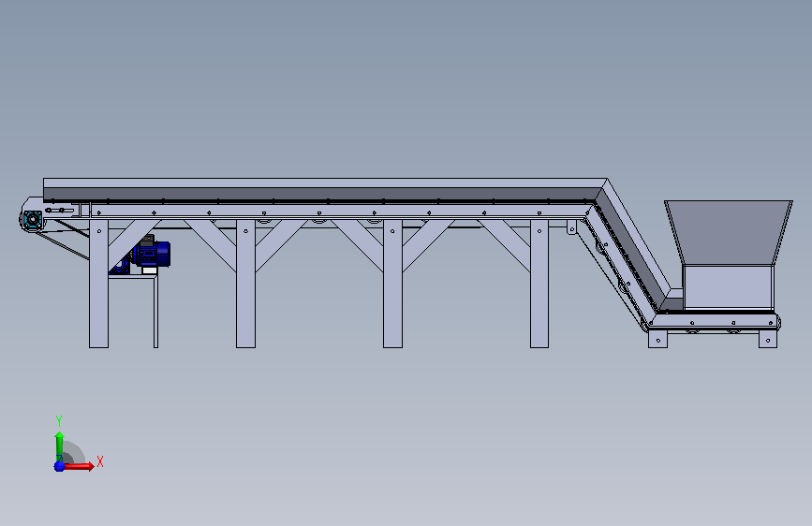Select the teal bearing housing at conveyor end
Screen dimensions: 812x526
point(33,220)
